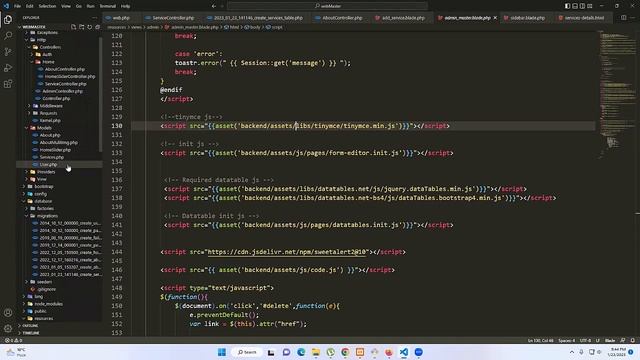Open the notifications bell in status bar
The image size is (640, 360).
tap(632, 340)
